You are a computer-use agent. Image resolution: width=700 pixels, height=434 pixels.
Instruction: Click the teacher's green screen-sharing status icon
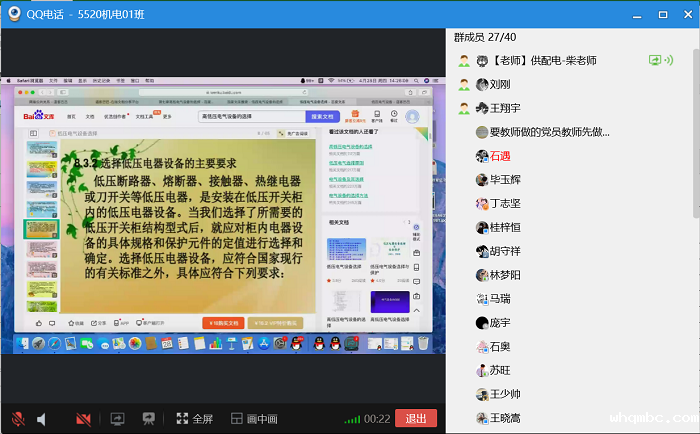657,61
